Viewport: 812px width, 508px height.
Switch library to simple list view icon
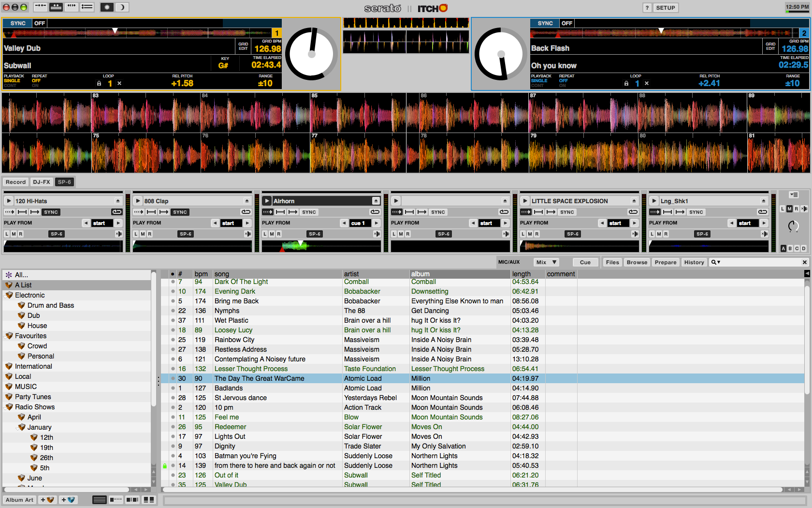tap(99, 500)
